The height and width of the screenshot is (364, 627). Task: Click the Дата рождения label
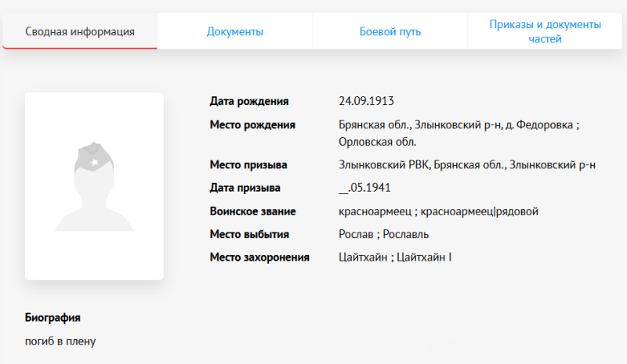pyautogui.click(x=249, y=101)
